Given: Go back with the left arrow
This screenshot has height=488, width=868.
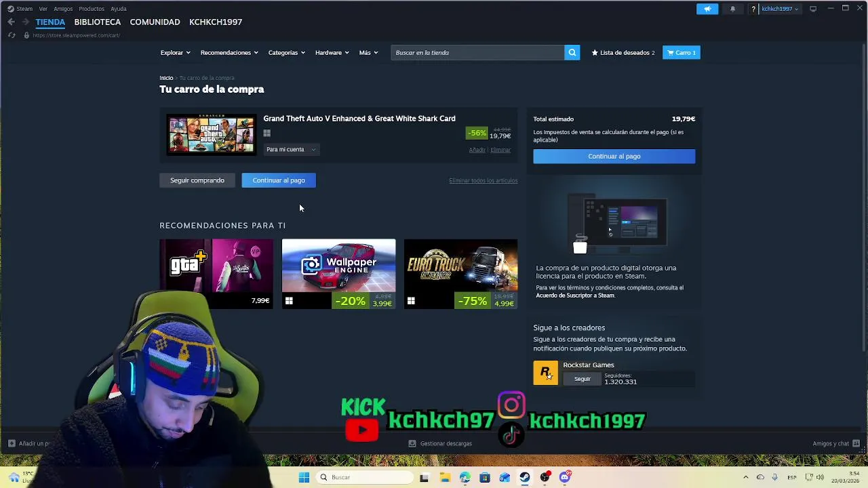Looking at the screenshot, I should coord(12,22).
